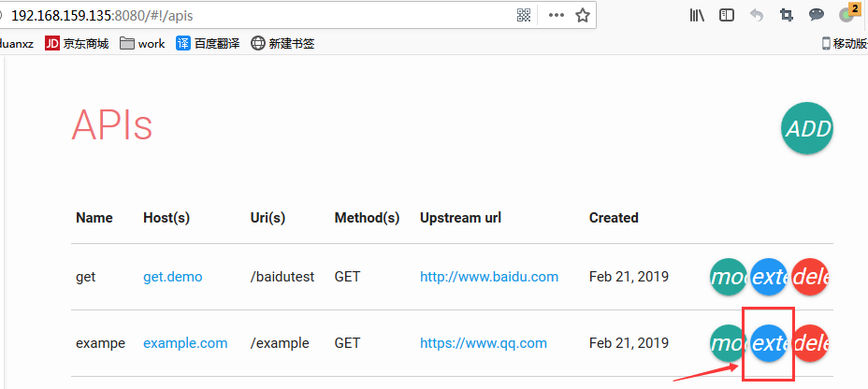This screenshot has height=389, width=868.
Task: Click the URL address bar field
Action: pos(281,15)
